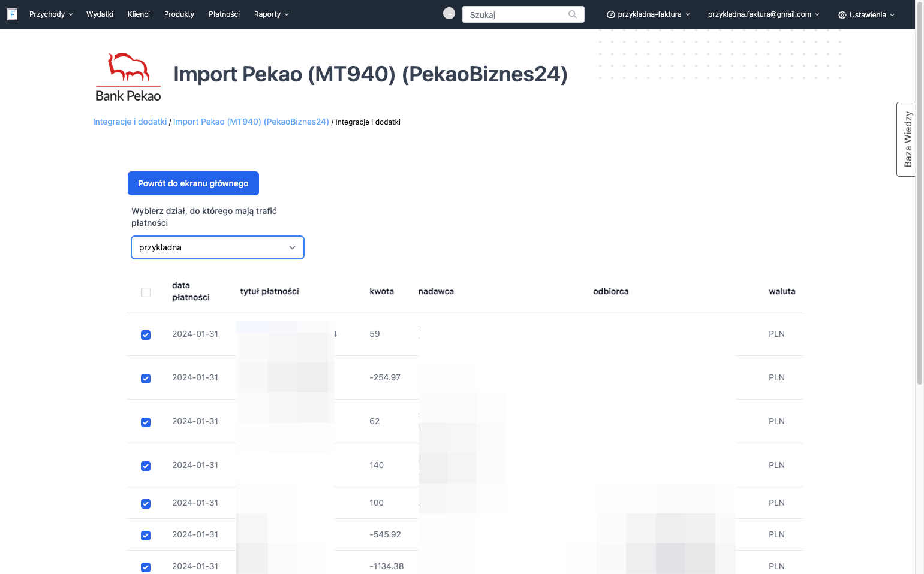Open the Płatności menu item

click(x=224, y=14)
